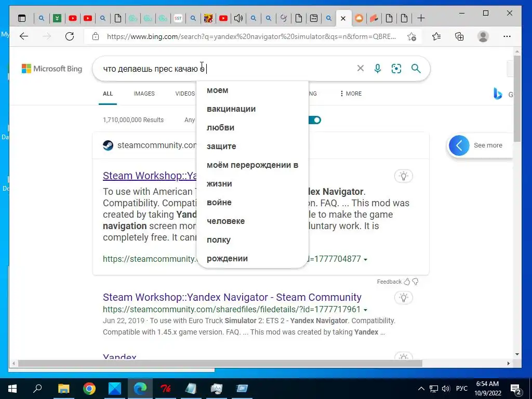Switch to VIDEOS results tab
This screenshot has width=532, height=399.
tap(185, 94)
